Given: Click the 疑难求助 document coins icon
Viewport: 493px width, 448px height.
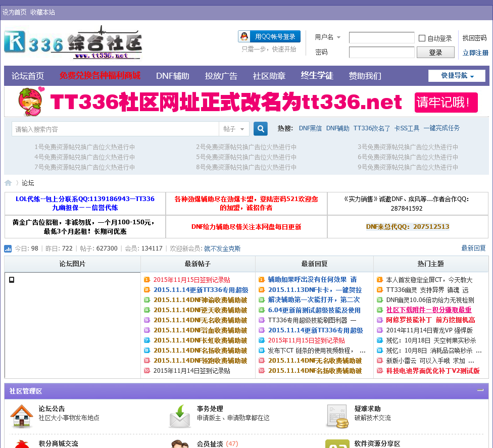Looking at the screenshot, I should click(337, 416).
